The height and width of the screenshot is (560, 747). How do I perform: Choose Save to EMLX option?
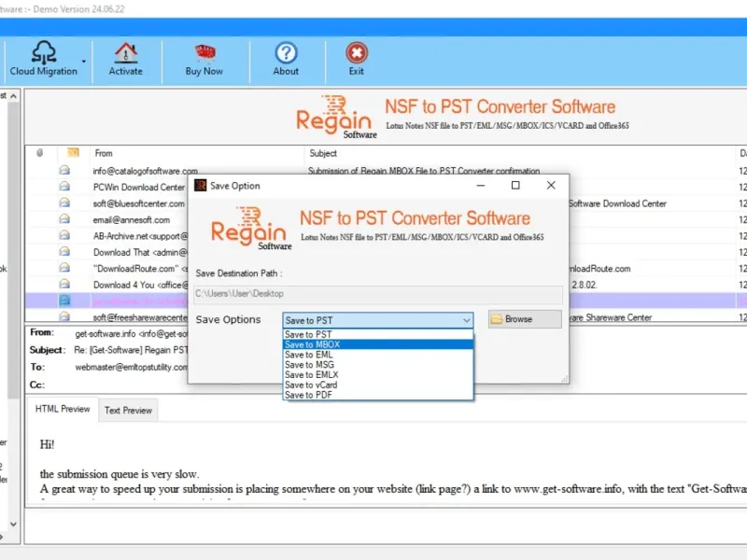378,375
